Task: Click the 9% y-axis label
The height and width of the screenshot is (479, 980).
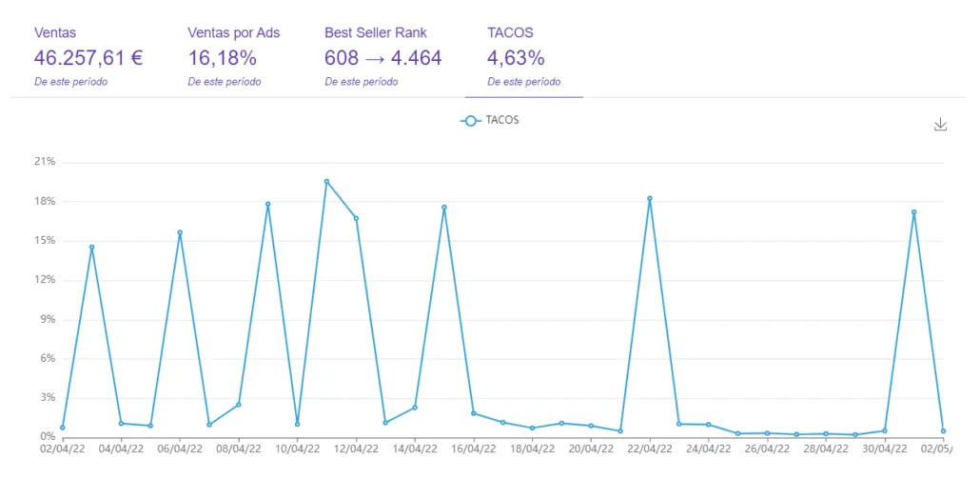Action: point(49,319)
